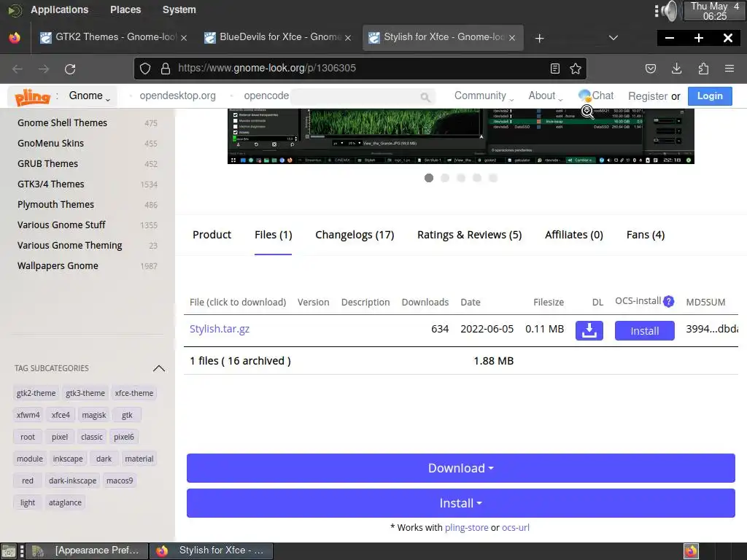Click the show desktop icon in the taskbar
Screen dimensions: 747x560
point(9,551)
